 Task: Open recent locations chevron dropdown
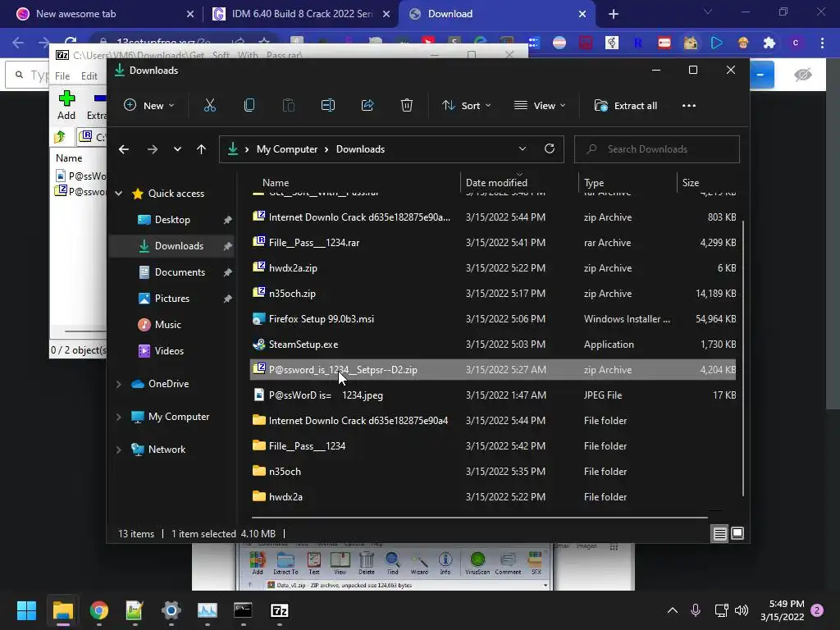click(177, 149)
